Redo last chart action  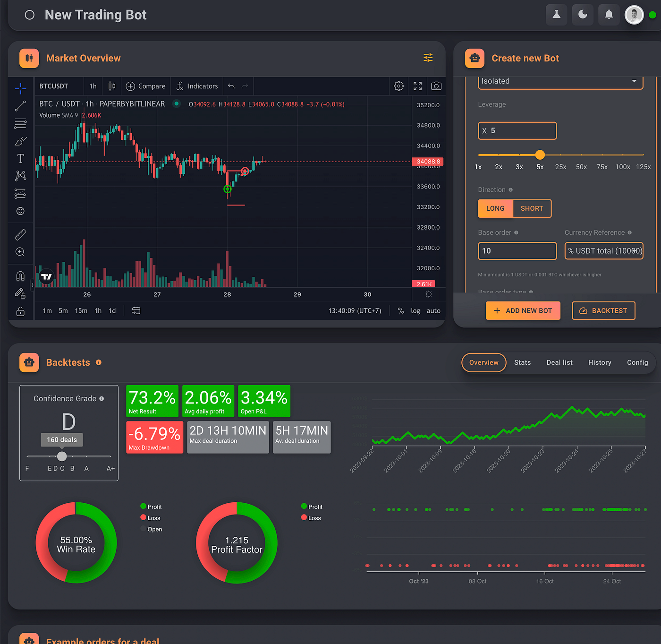point(245,86)
